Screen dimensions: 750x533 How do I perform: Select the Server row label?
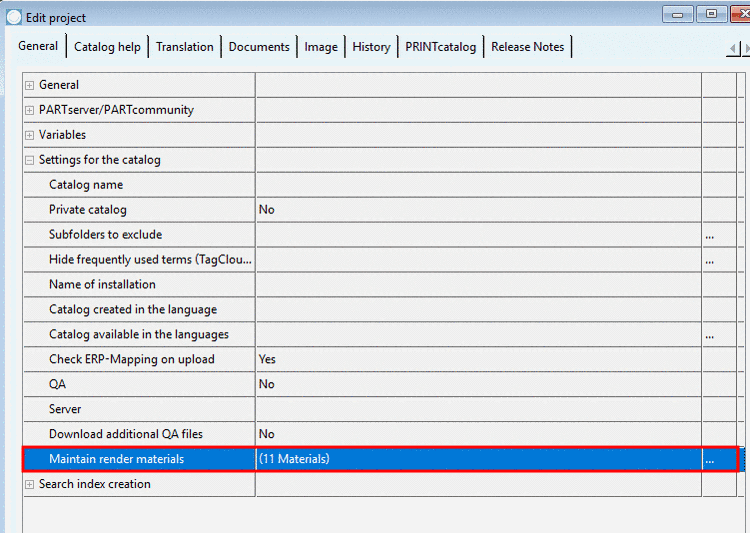click(65, 409)
